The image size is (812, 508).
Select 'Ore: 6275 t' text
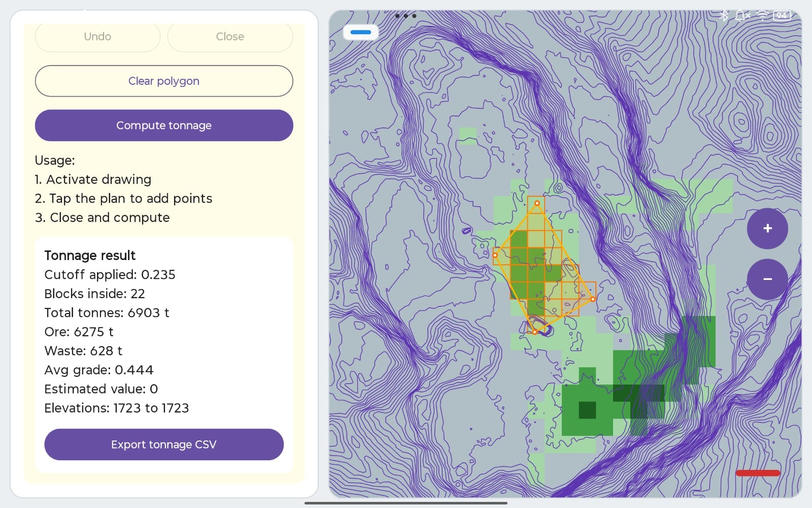(79, 332)
